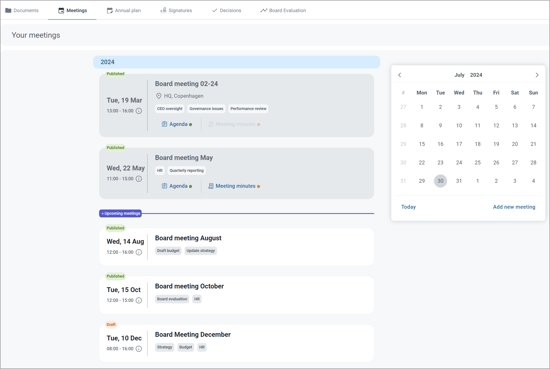Click Published badge on Board meeting August
Screen dimensions: 550x369
pos(115,228)
